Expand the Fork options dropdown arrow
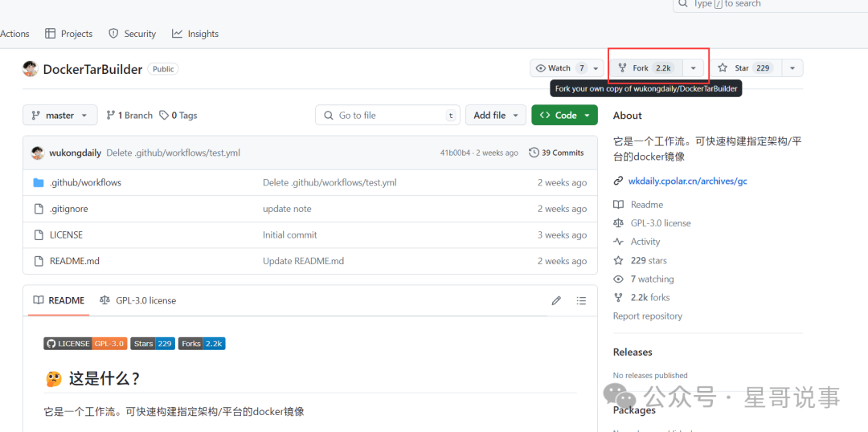Image resolution: width=868 pixels, height=432 pixels. point(693,68)
